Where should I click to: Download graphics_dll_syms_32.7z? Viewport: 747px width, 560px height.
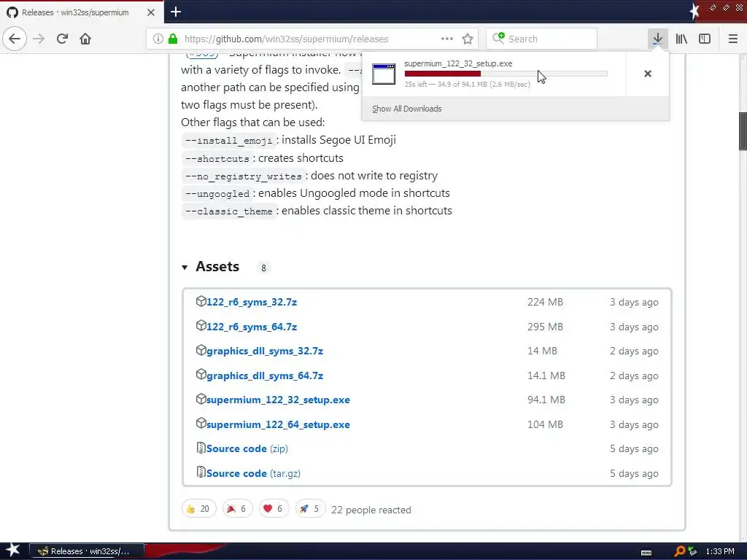point(265,351)
